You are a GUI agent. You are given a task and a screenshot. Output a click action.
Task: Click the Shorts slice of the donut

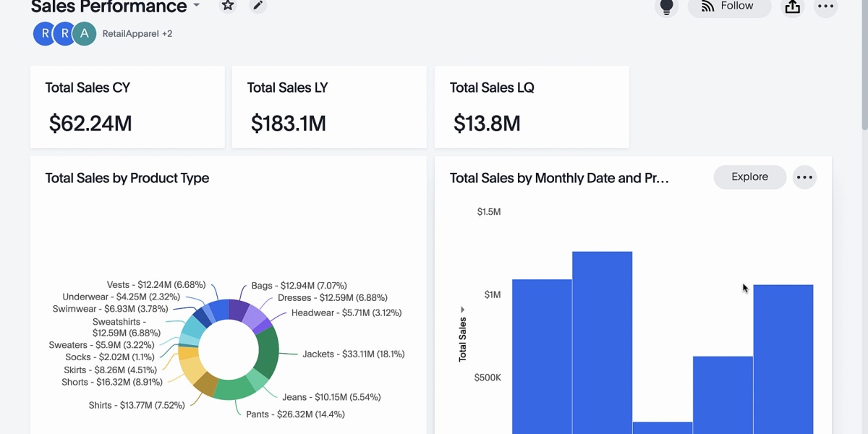click(190, 369)
